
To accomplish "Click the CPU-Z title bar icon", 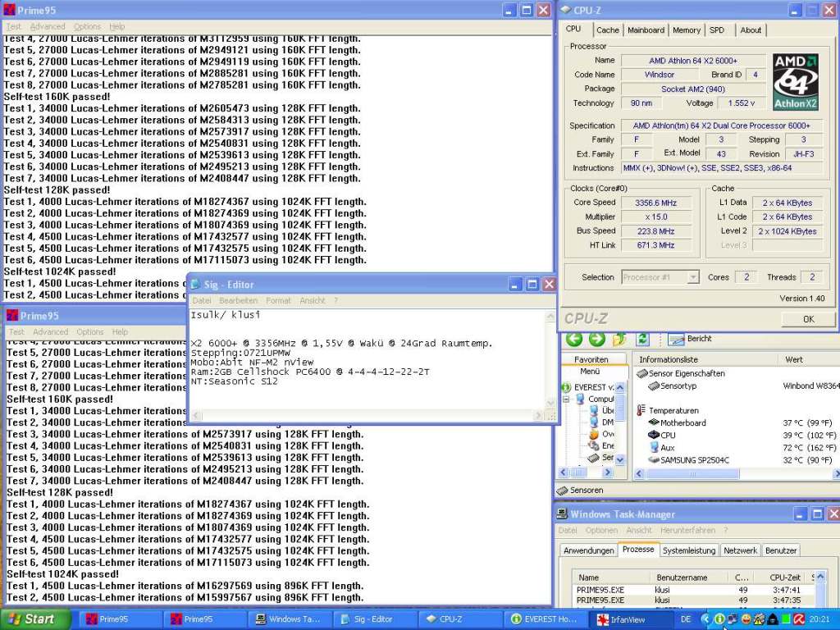I will tap(565, 10).
